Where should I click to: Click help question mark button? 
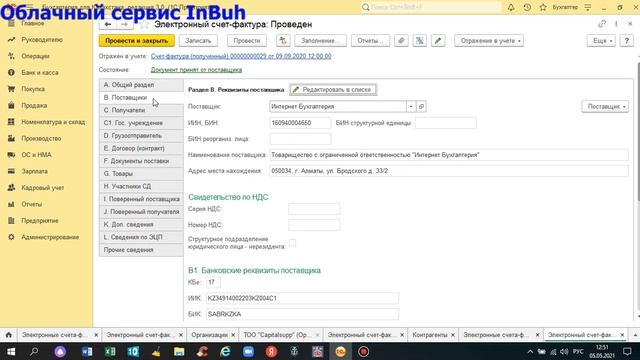pos(627,40)
